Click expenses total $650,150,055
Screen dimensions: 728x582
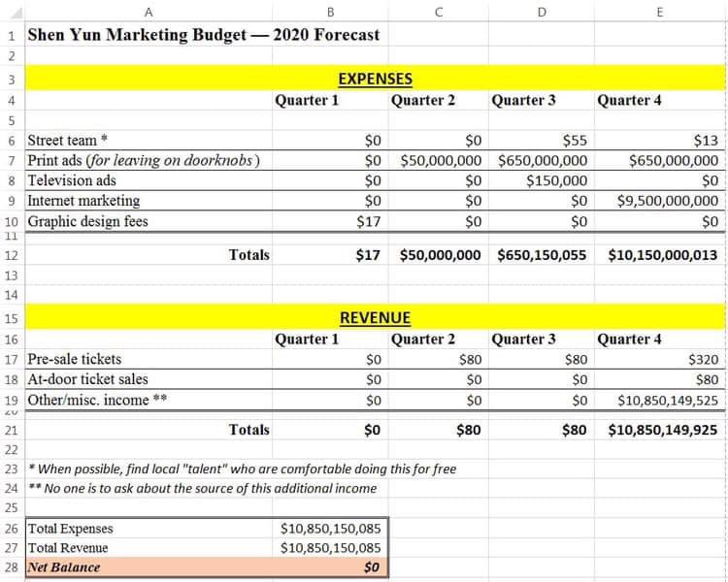(x=542, y=255)
